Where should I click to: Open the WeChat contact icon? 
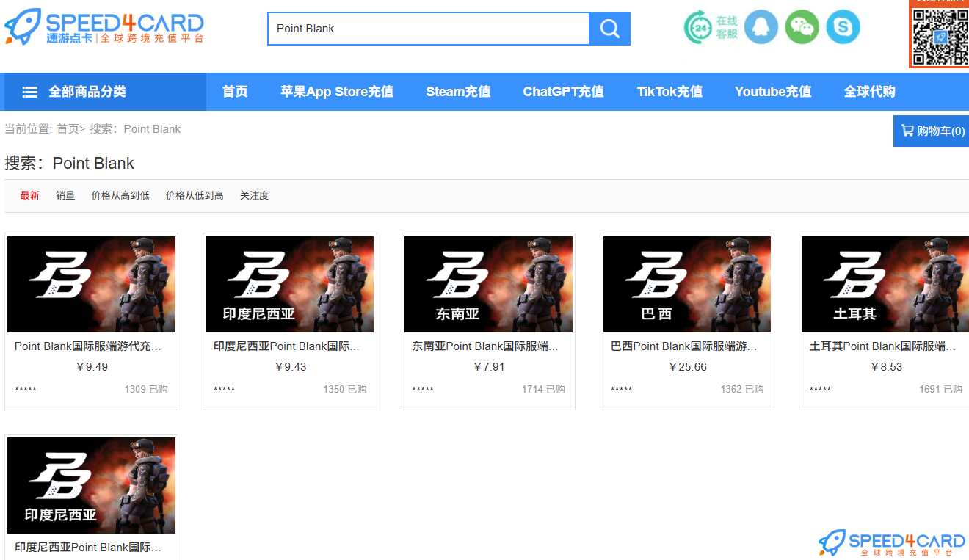[x=802, y=28]
